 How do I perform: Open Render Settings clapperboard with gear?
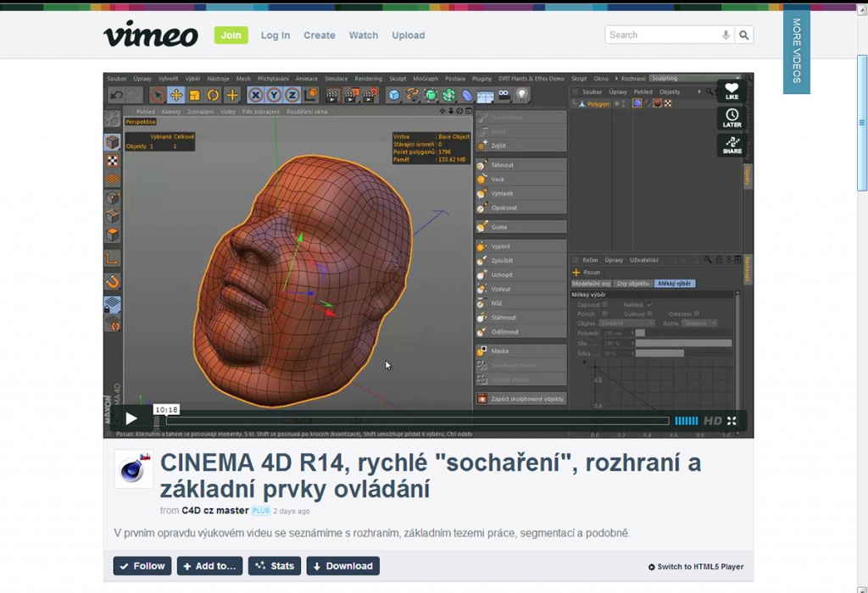coord(370,95)
